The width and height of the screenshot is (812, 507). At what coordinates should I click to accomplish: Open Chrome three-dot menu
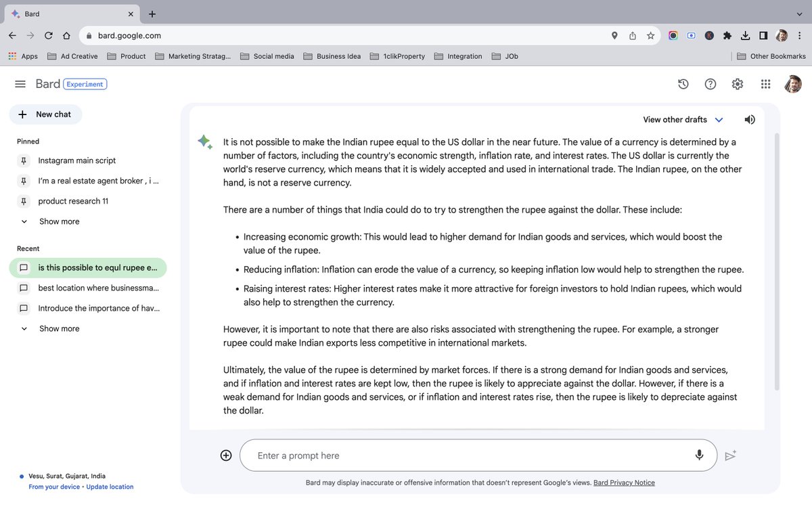click(x=799, y=36)
